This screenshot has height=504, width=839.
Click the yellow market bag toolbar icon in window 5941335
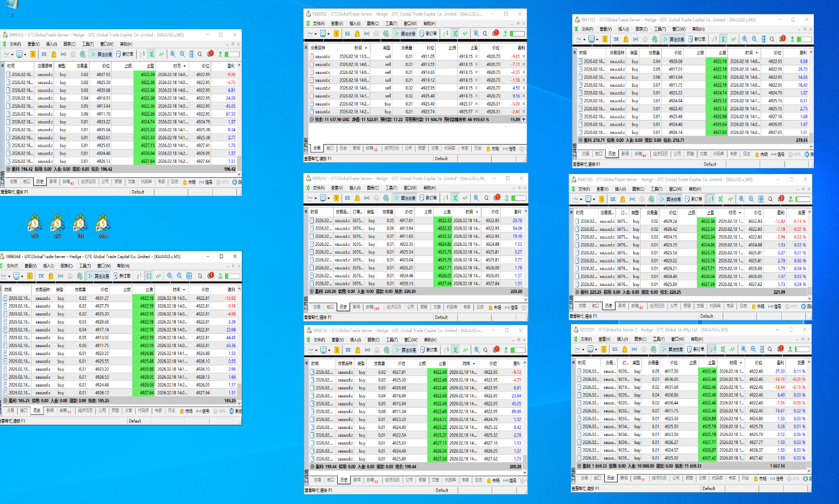point(626,39)
